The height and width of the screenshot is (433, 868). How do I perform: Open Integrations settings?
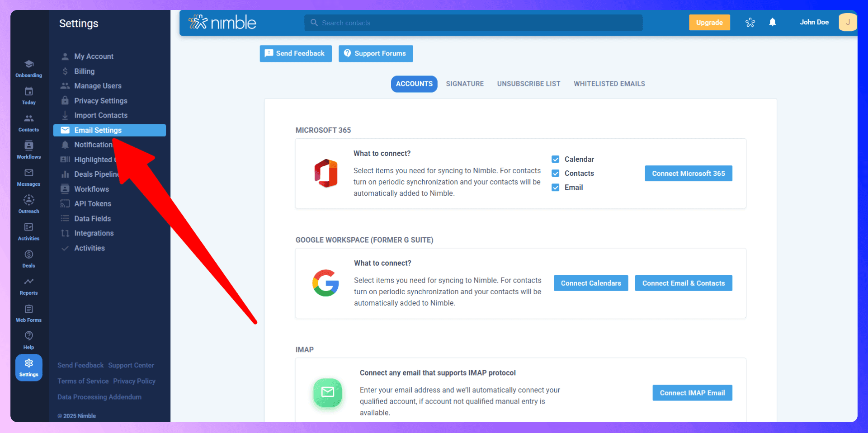[94, 233]
